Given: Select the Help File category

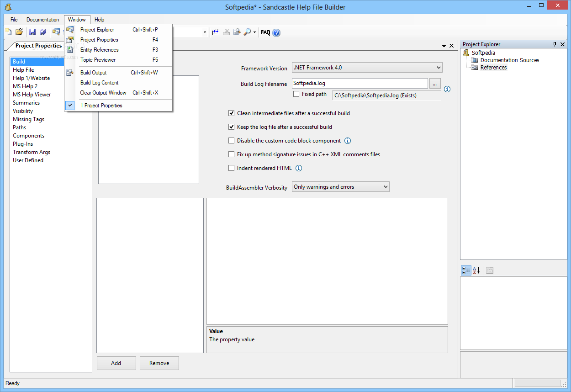Looking at the screenshot, I should (x=23, y=70).
